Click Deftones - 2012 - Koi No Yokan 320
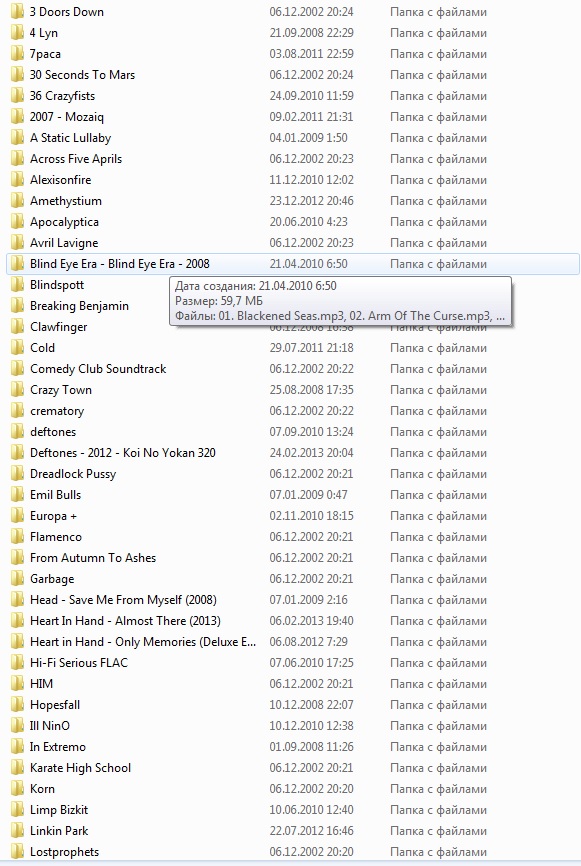Screen dimensions: 581x866 123,453
